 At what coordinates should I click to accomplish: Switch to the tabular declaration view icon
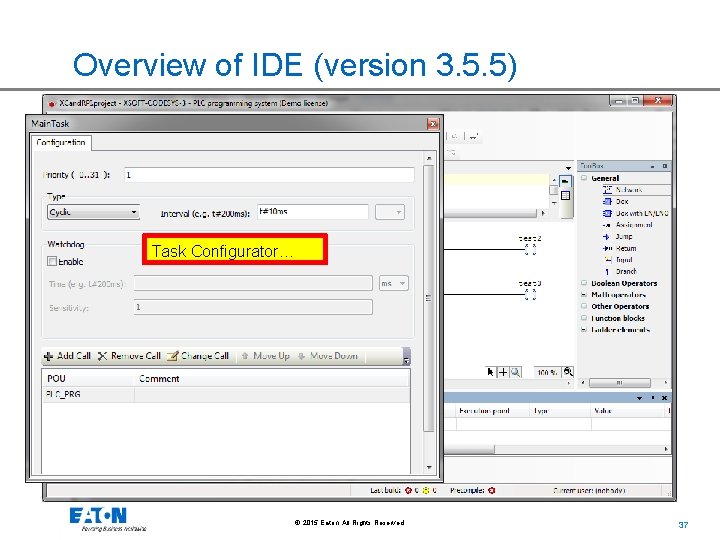click(x=565, y=196)
